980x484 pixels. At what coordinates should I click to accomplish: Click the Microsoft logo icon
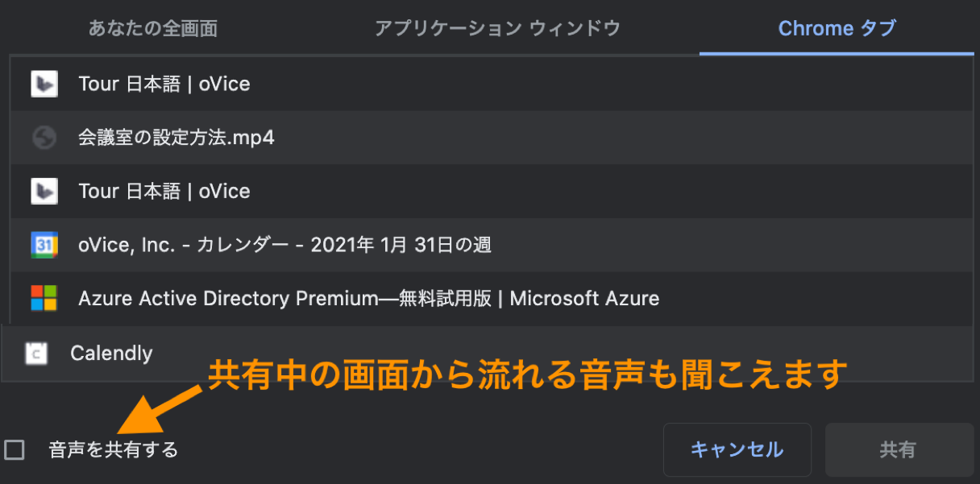(44, 298)
